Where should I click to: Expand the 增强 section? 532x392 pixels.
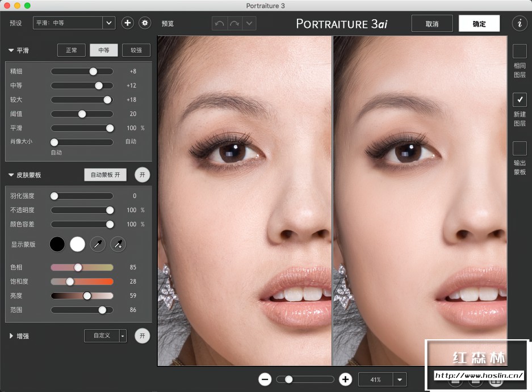[x=12, y=336]
